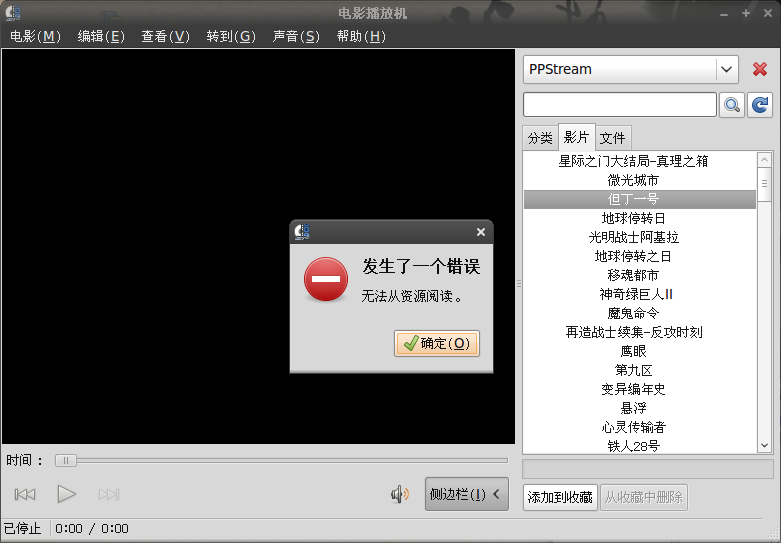Open the 转到(G) menu
Viewport: 781px width, 543px height.
[231, 36]
